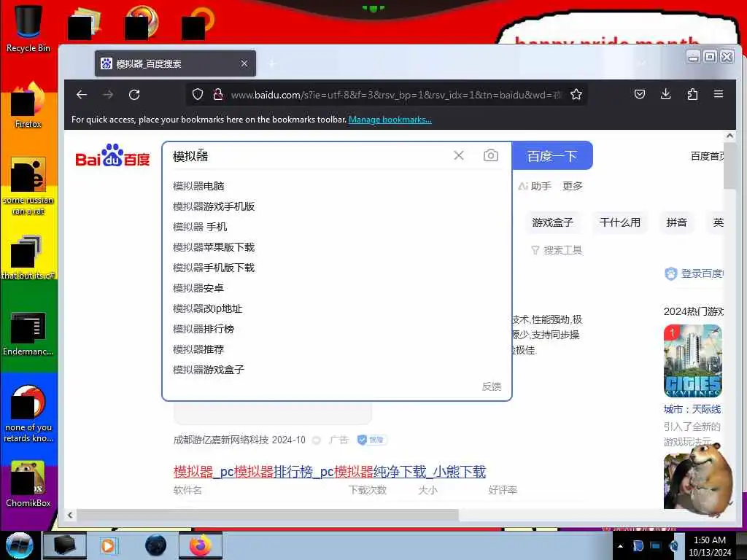Image resolution: width=747 pixels, height=560 pixels.
Task: Open the tracking protection shield icon
Action: point(198,95)
